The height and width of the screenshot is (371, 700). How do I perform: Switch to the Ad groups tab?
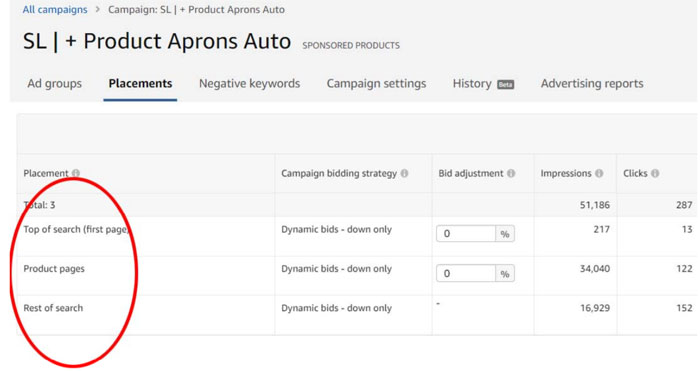tap(54, 83)
